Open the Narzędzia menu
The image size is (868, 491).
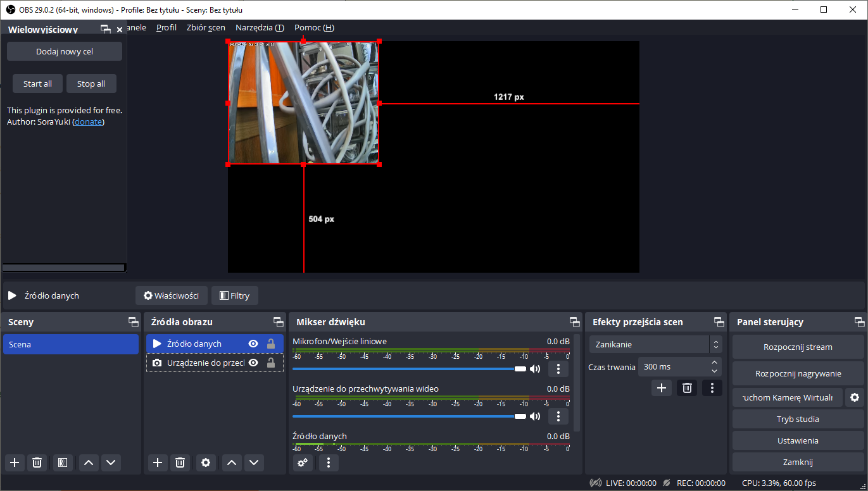coord(260,28)
